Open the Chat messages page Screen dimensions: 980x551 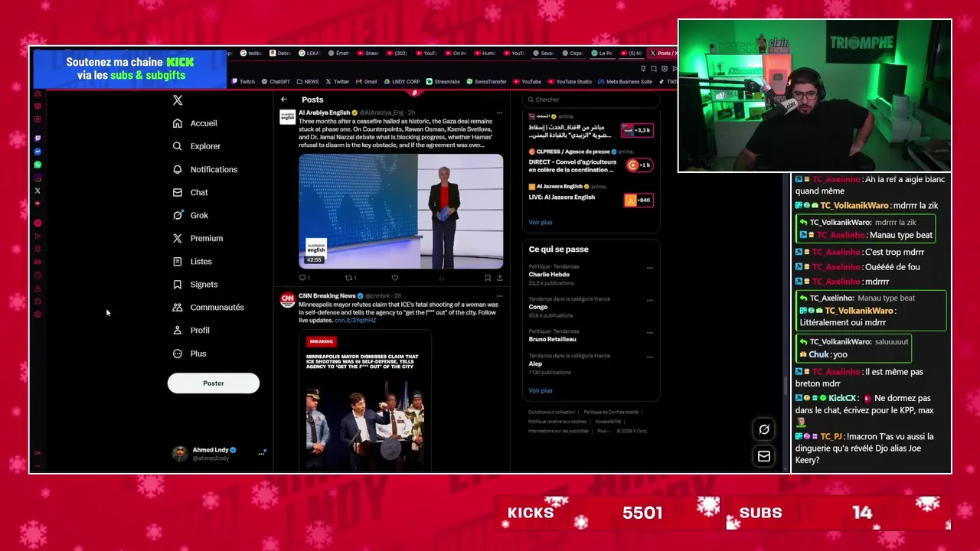pos(190,192)
